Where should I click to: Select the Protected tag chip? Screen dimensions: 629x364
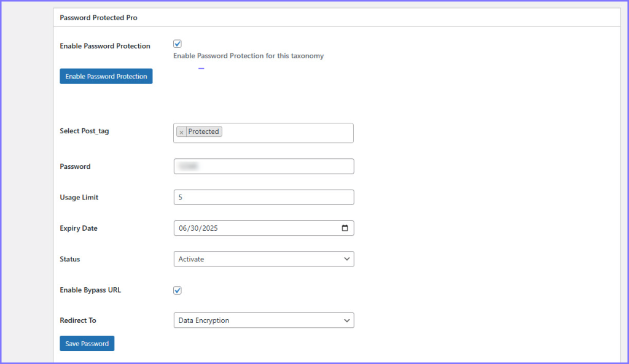coord(203,131)
